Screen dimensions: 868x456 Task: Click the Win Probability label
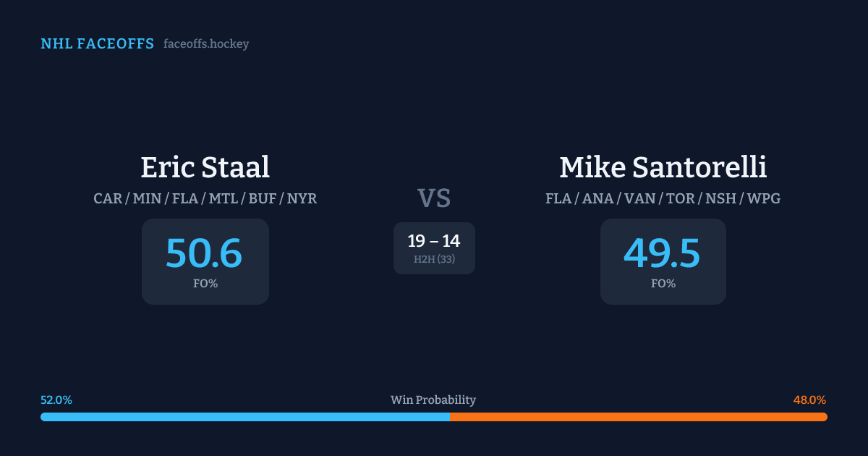(x=433, y=400)
